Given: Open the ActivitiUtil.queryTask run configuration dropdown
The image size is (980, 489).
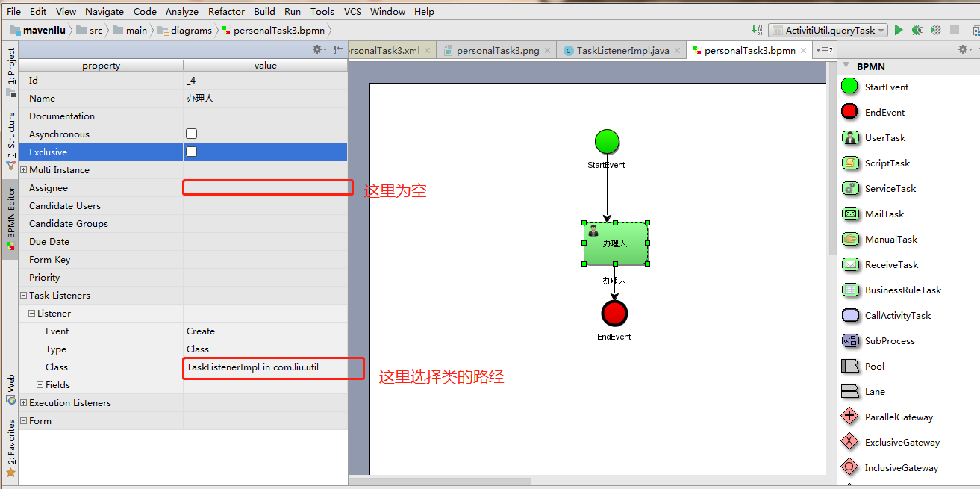Looking at the screenshot, I should 828,31.
